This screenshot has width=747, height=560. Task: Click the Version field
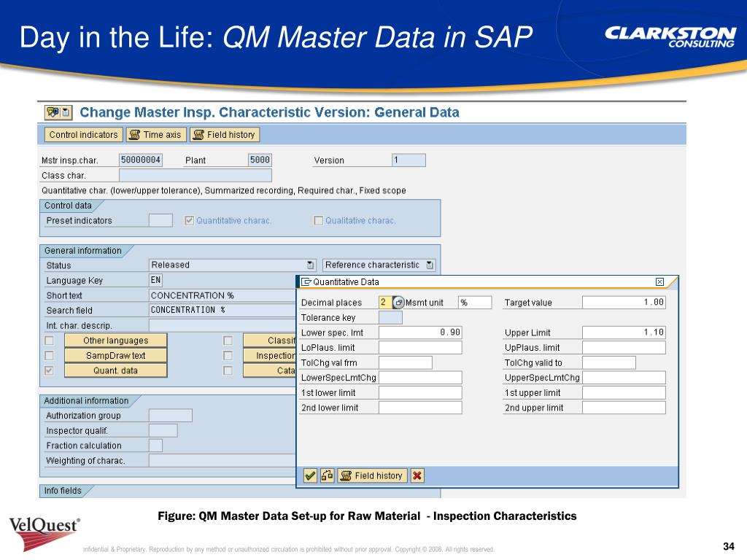tap(409, 160)
